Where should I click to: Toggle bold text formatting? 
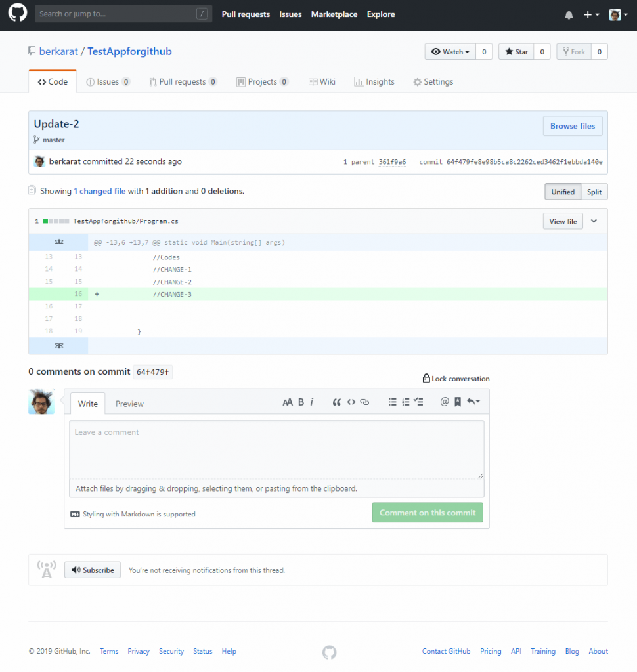click(x=301, y=402)
